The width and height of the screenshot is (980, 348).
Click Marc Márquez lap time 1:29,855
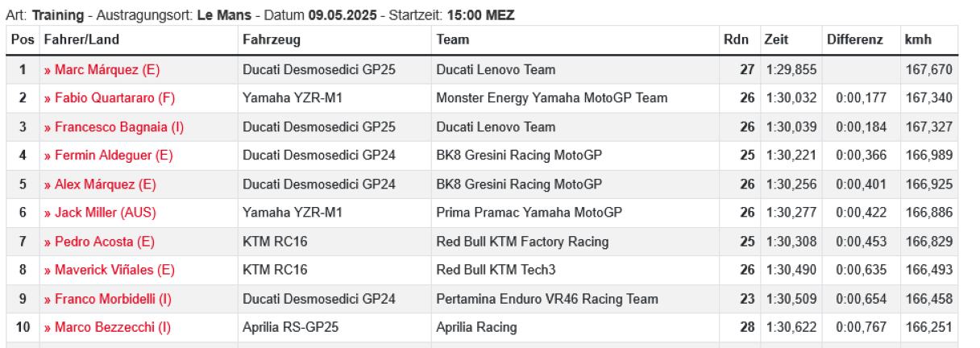pyautogui.click(x=791, y=70)
